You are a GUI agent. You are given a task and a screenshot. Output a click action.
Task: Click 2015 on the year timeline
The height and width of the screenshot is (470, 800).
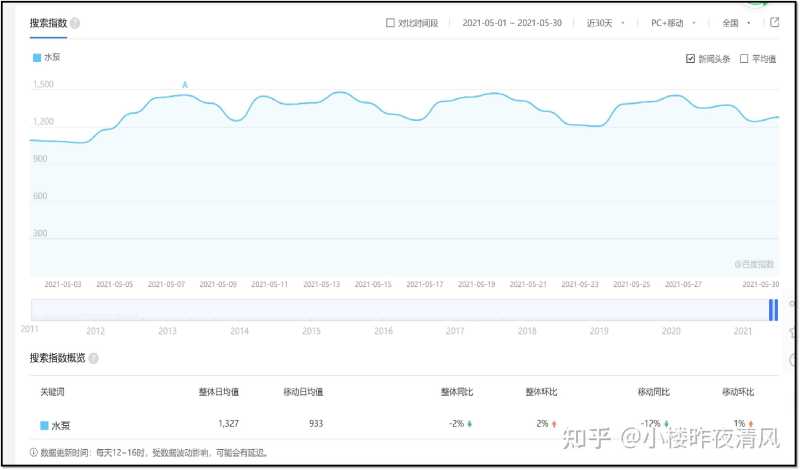[x=311, y=331]
